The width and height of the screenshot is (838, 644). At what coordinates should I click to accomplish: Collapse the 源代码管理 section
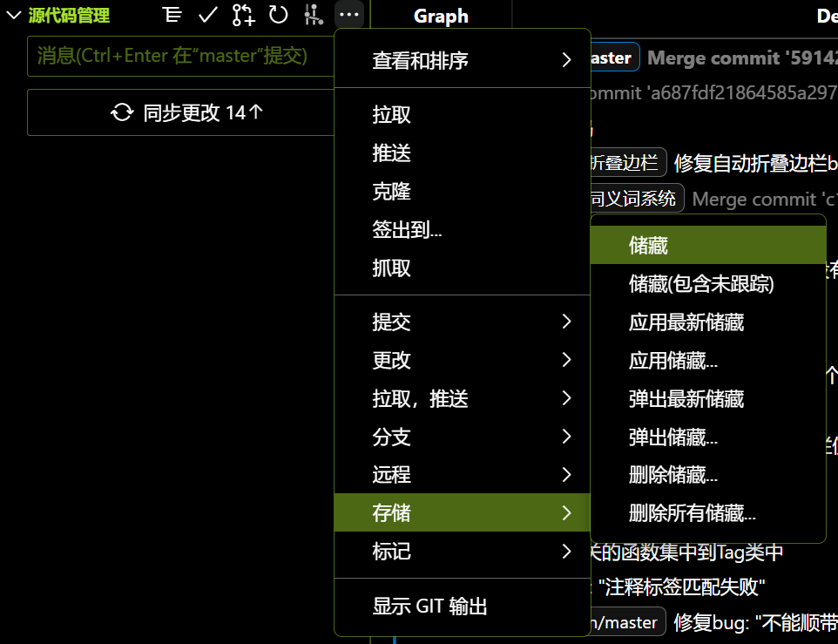(14, 16)
